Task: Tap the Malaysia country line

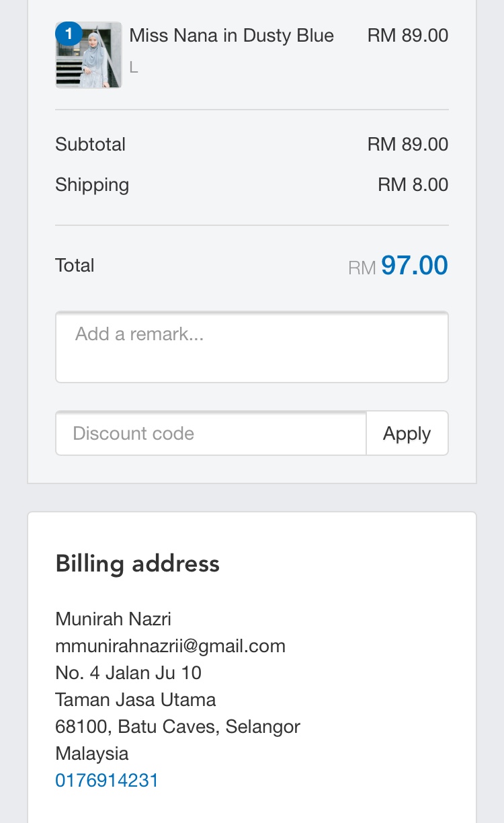Action: [x=92, y=754]
